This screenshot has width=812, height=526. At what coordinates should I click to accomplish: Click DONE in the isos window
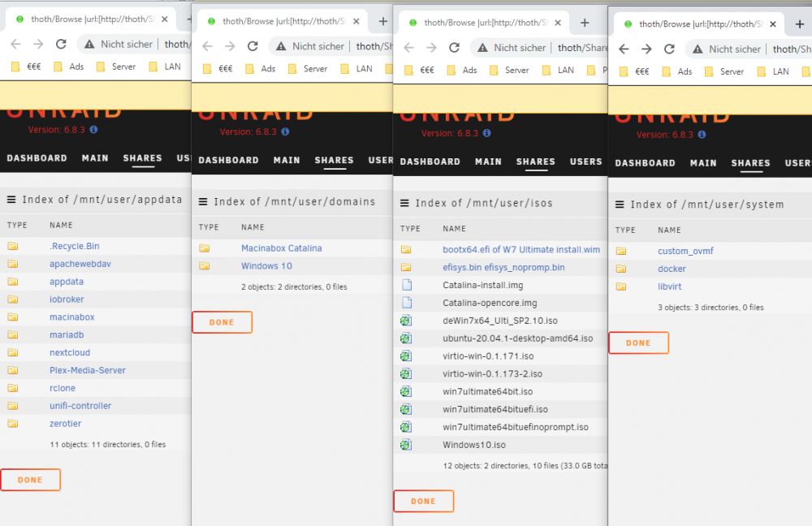click(x=424, y=501)
